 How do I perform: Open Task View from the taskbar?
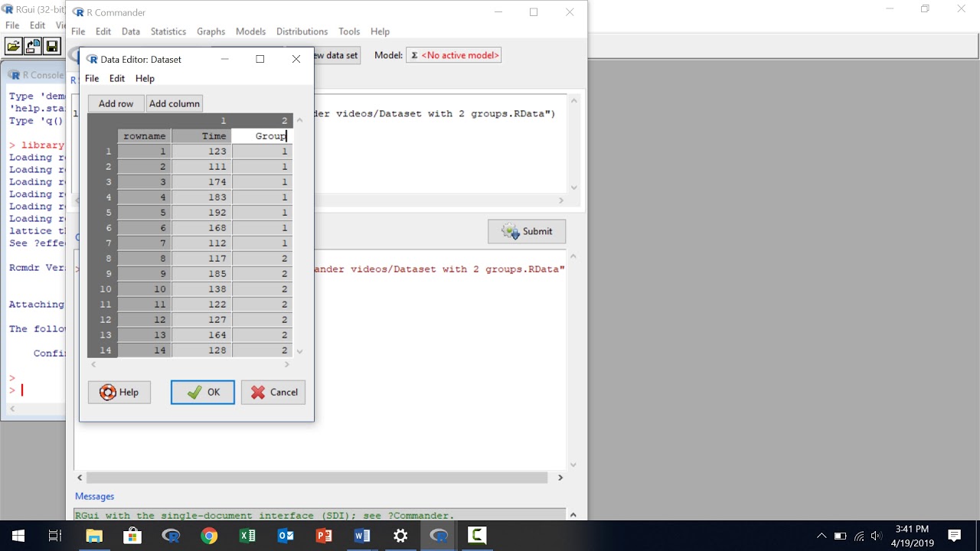[x=55, y=536]
